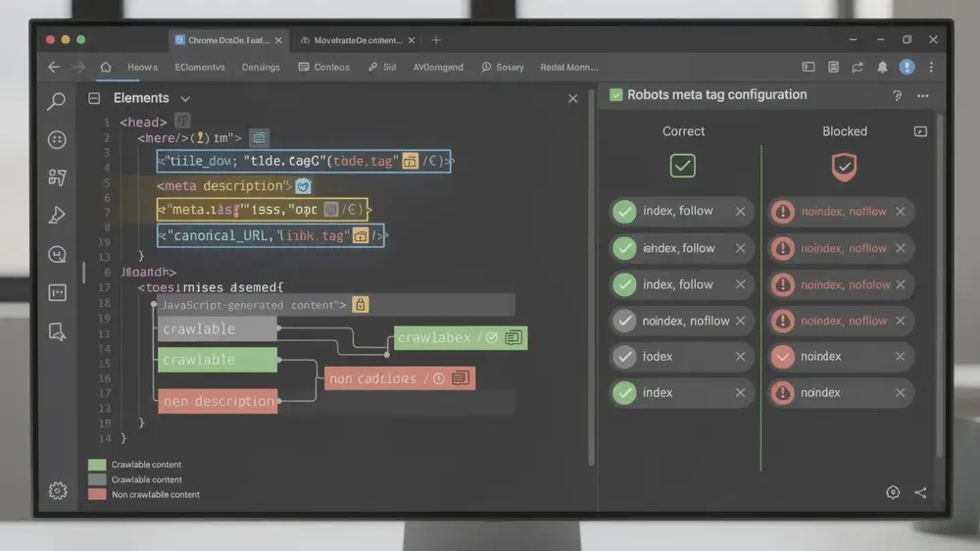980x551 pixels.
Task: Select the pen tool icon in sidebar
Action: pyautogui.click(x=57, y=215)
